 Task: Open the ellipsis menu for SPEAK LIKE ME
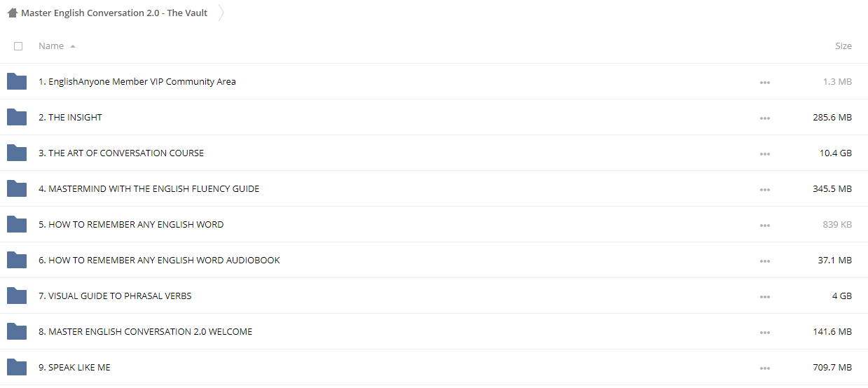(764, 368)
